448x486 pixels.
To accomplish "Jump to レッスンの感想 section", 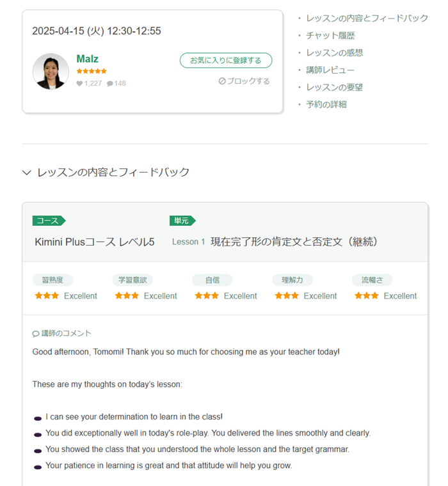I will pyautogui.click(x=335, y=53).
